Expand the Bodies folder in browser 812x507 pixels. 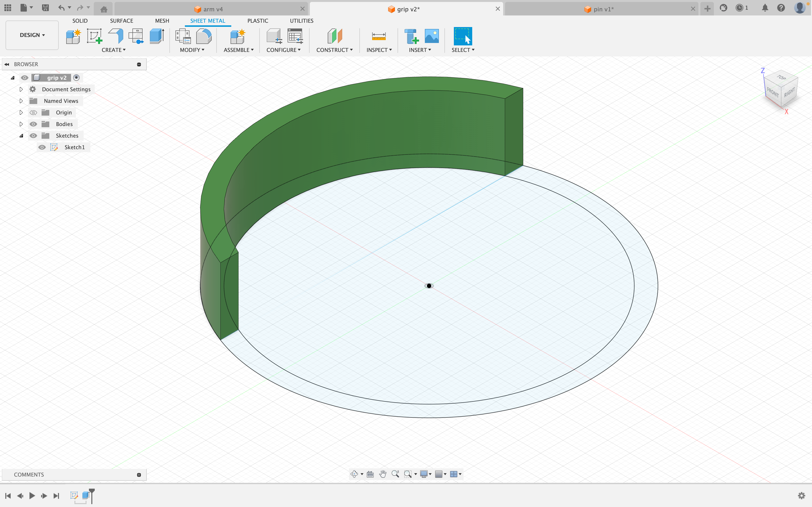pos(21,124)
